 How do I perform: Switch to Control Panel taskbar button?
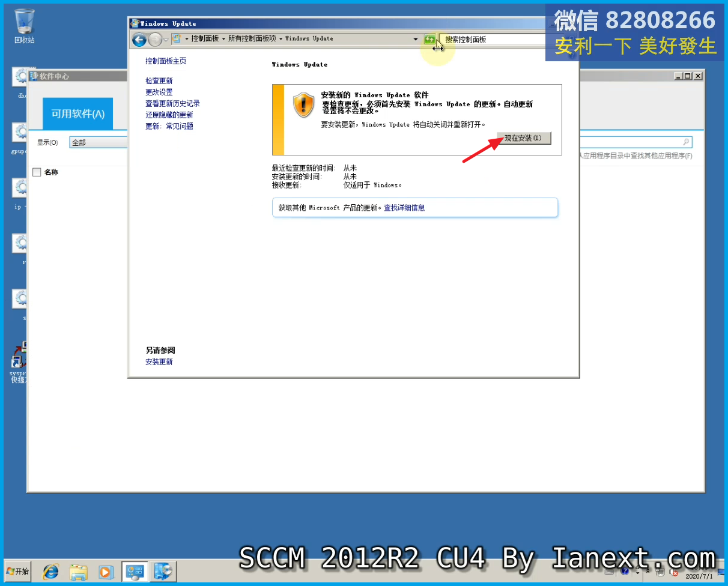134,572
